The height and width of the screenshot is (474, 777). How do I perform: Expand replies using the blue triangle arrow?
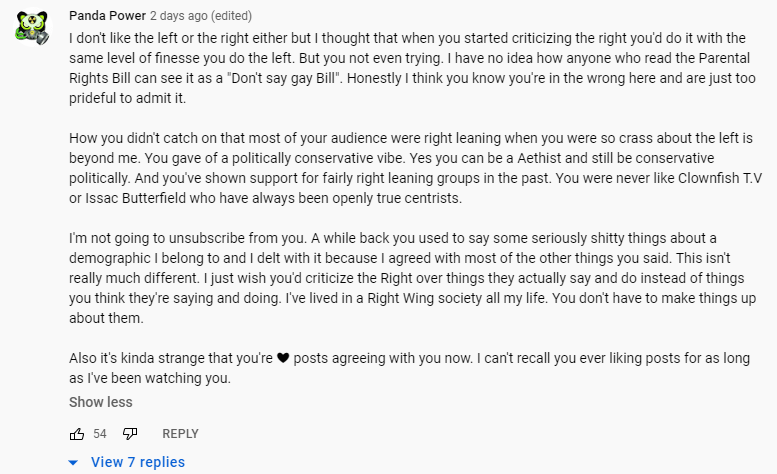click(73, 463)
